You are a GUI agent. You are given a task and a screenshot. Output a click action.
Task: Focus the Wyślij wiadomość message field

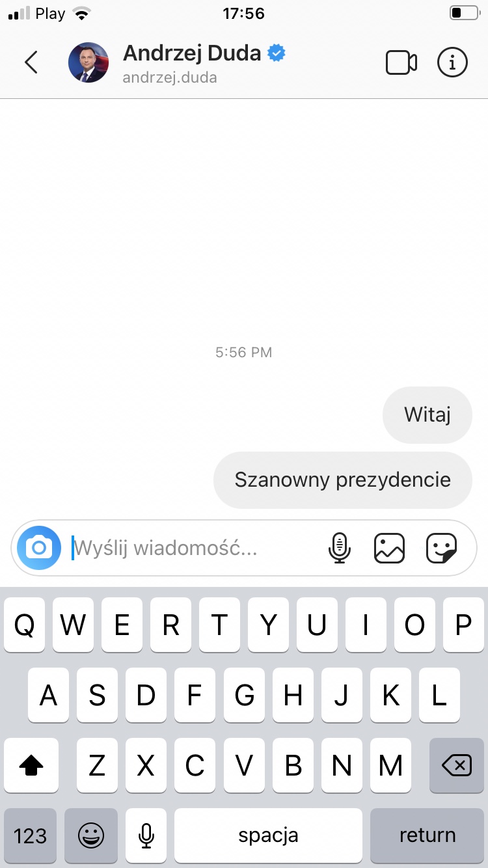click(x=194, y=548)
